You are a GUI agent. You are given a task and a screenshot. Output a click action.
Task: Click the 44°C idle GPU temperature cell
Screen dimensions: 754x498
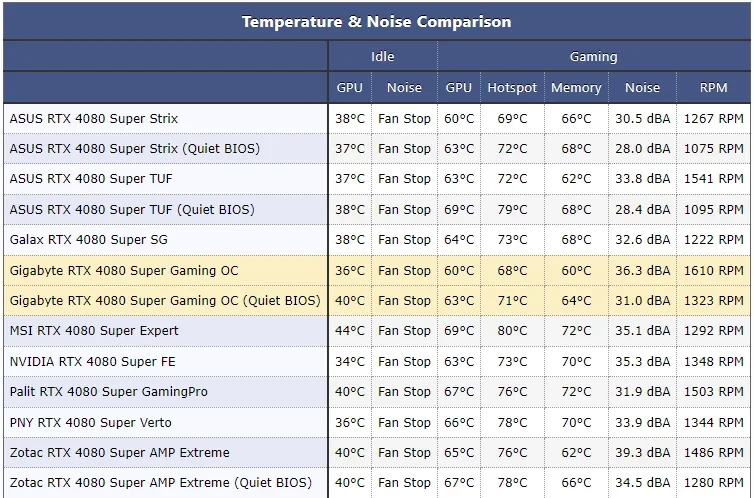pyautogui.click(x=350, y=331)
